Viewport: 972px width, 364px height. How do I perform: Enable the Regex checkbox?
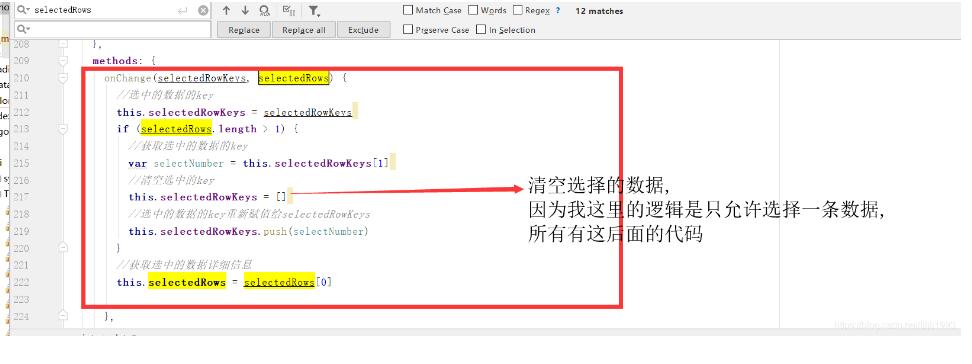[x=518, y=11]
